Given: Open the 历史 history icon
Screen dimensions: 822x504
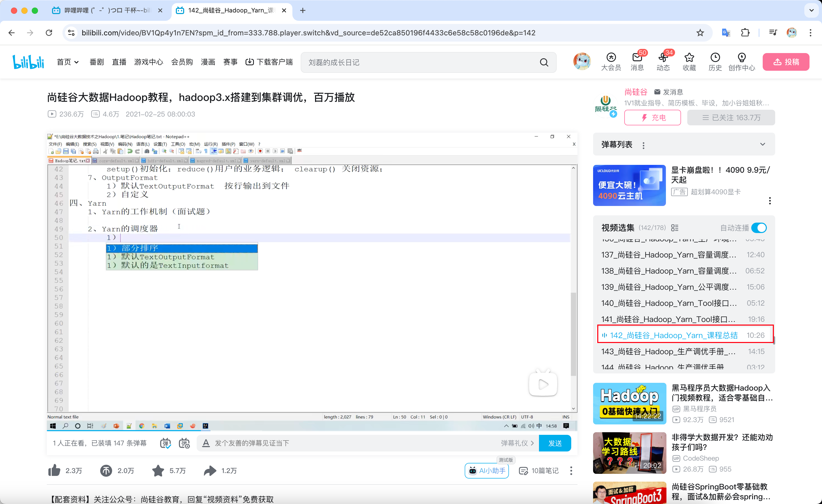Looking at the screenshot, I should (x=715, y=62).
